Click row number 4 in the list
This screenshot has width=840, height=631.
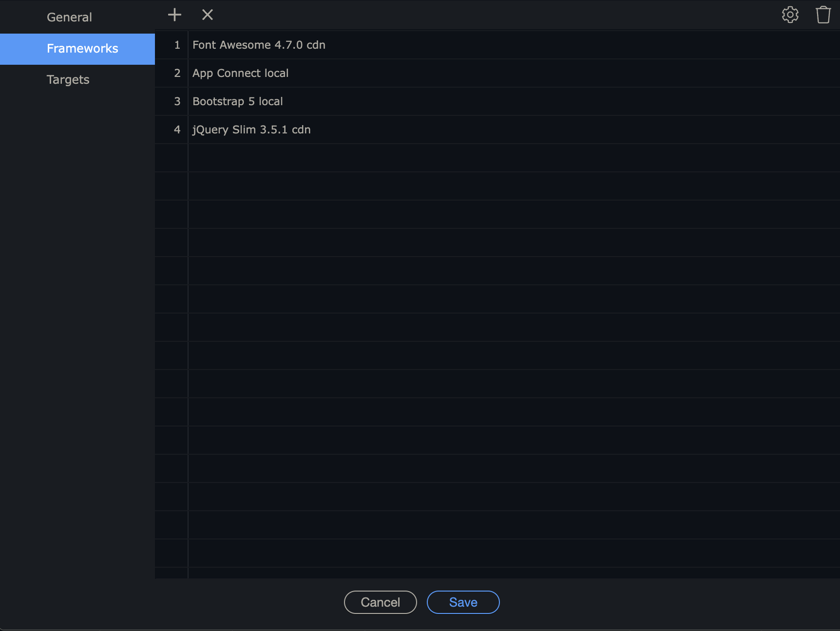177,130
